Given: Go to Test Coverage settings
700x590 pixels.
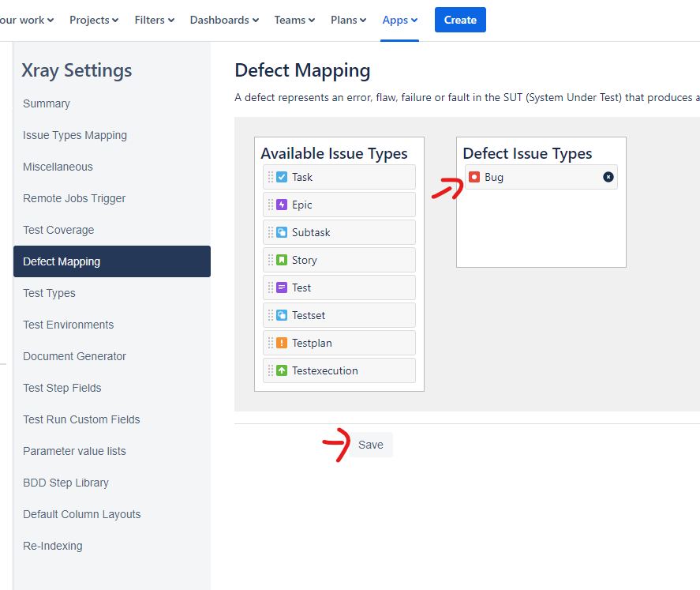Looking at the screenshot, I should [x=58, y=230].
